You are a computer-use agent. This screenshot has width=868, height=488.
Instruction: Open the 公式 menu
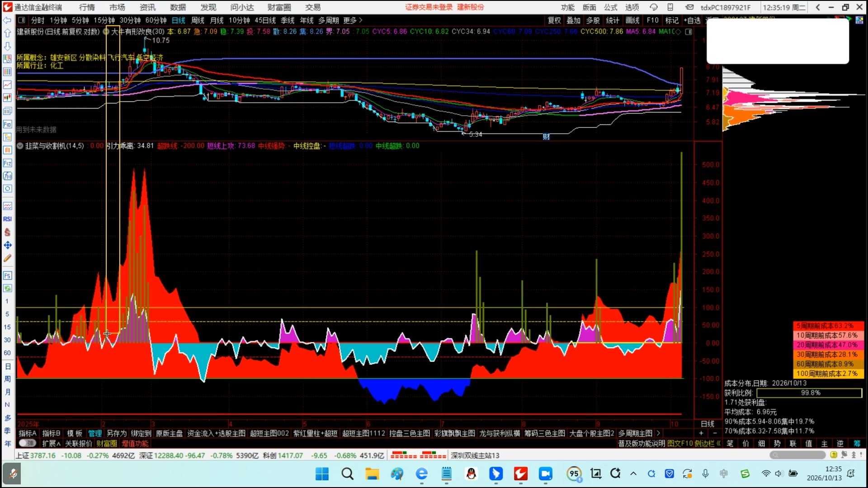(x=610, y=7)
